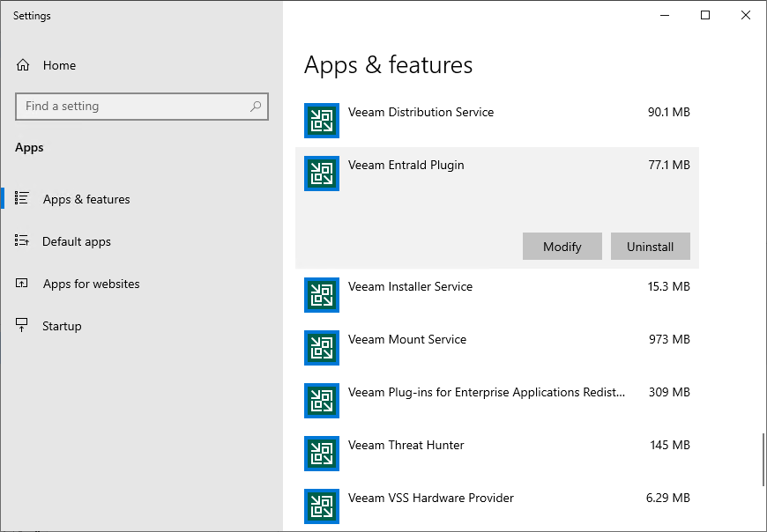Click the Veeam Entrald Plugin icon

[x=322, y=174]
